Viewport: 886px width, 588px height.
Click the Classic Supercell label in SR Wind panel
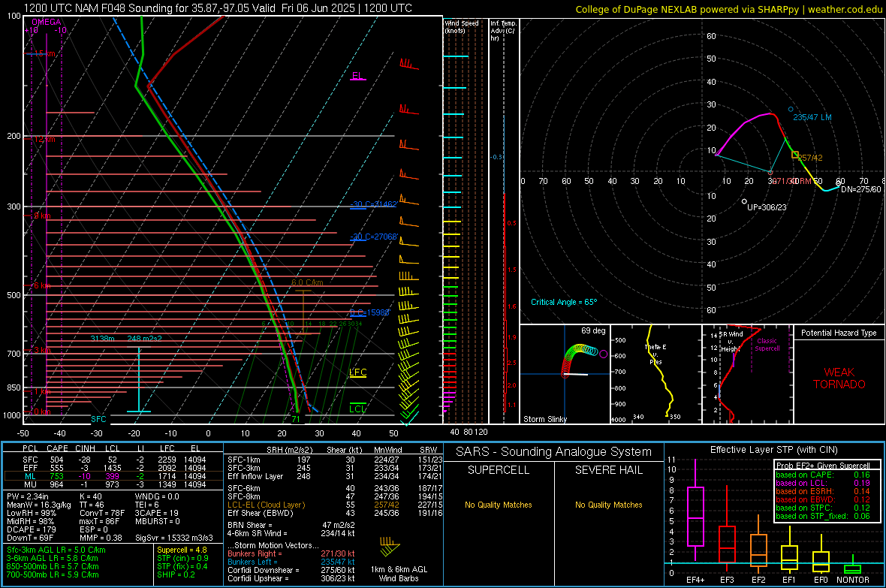[767, 345]
